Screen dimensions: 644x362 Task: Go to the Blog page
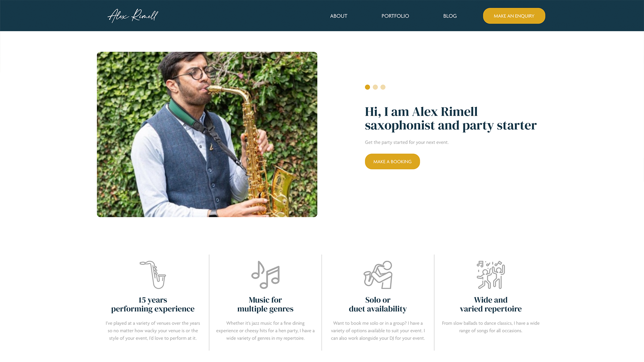pyautogui.click(x=450, y=16)
